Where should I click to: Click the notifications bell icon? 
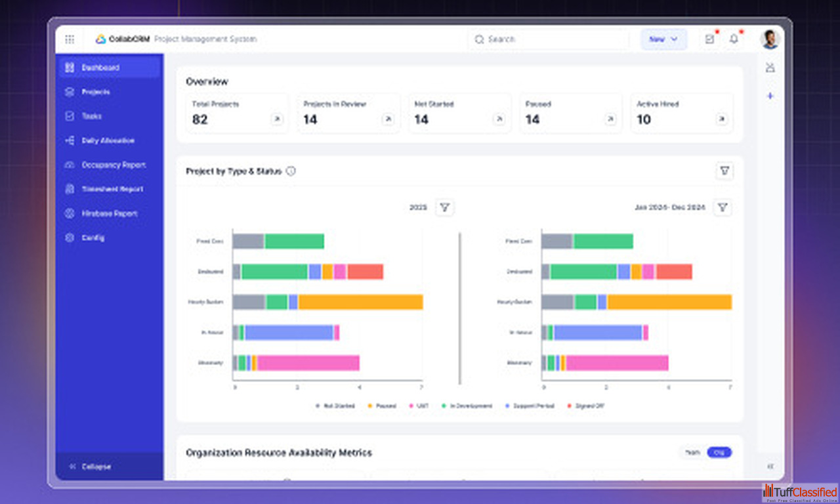coord(734,39)
